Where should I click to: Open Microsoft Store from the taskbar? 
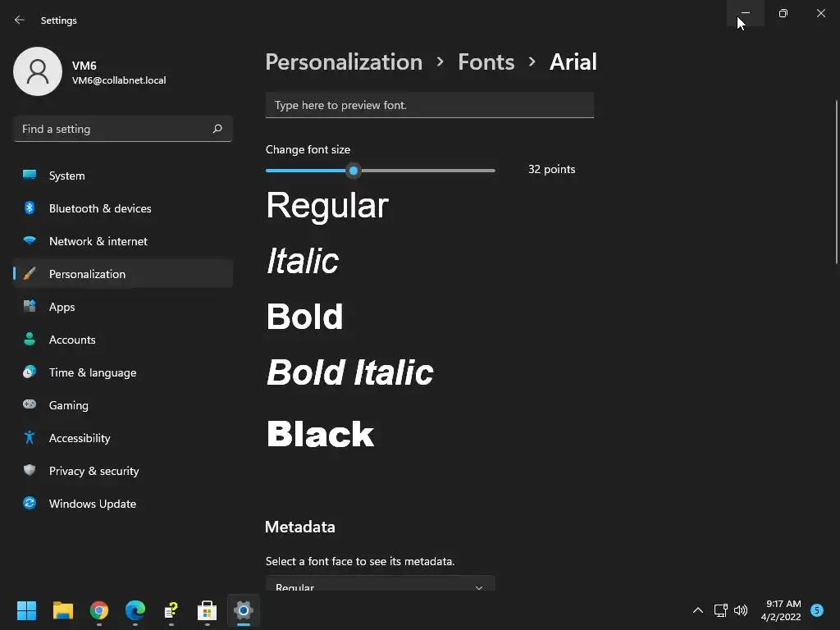tap(207, 610)
